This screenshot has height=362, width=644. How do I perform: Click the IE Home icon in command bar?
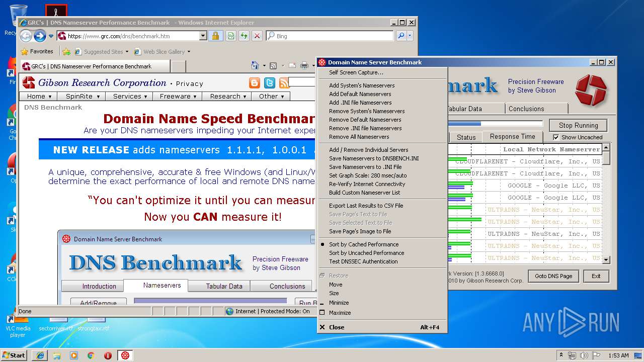(255, 66)
